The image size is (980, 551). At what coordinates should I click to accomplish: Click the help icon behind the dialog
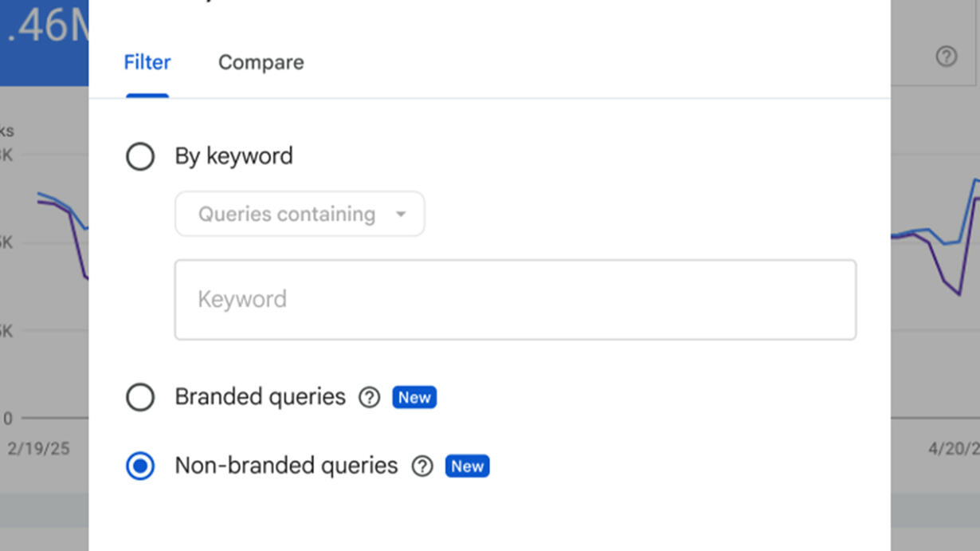(946, 57)
